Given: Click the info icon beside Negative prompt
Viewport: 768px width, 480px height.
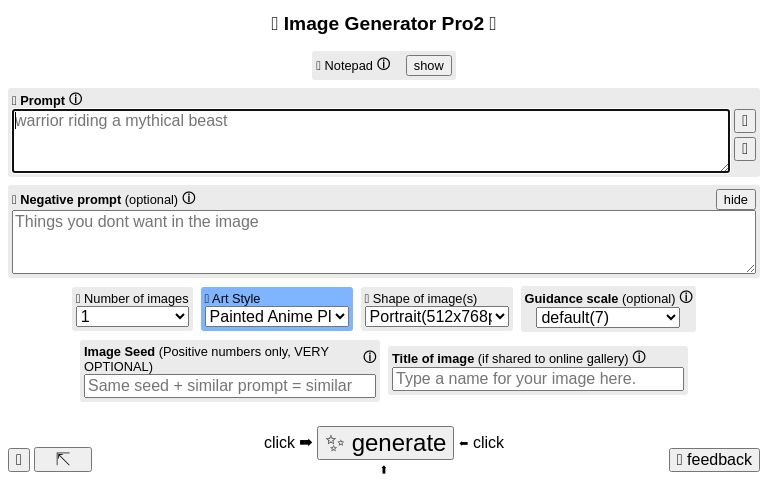Looking at the screenshot, I should 189,198.
